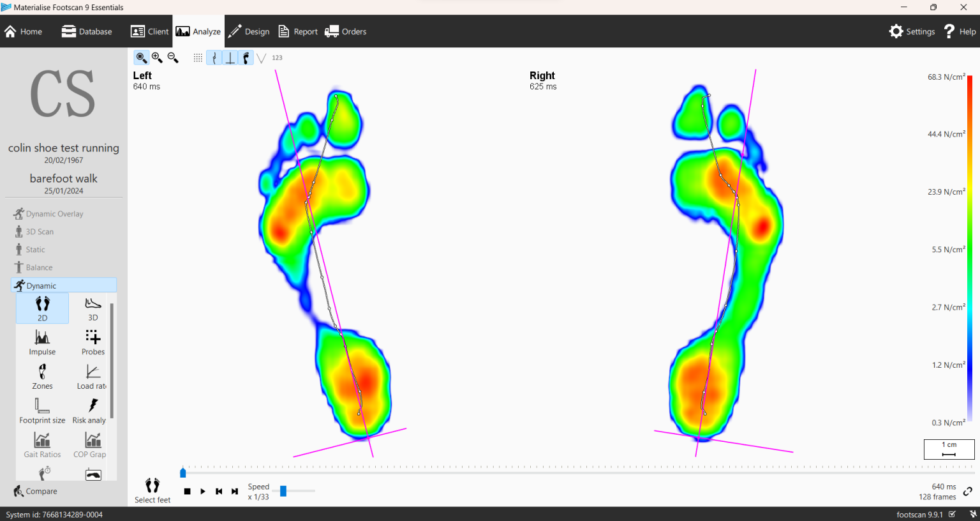This screenshot has width=980, height=521.
Task: Switch to the Design tab
Action: tap(249, 31)
